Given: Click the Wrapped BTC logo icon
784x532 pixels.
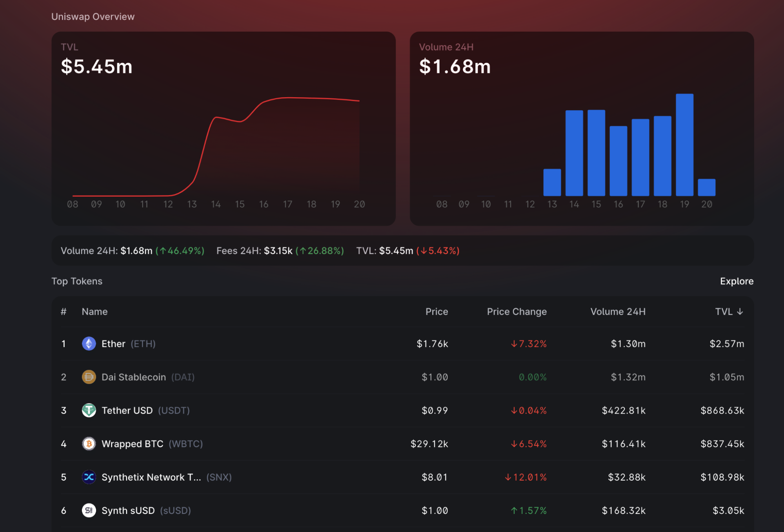Looking at the screenshot, I should (x=89, y=444).
